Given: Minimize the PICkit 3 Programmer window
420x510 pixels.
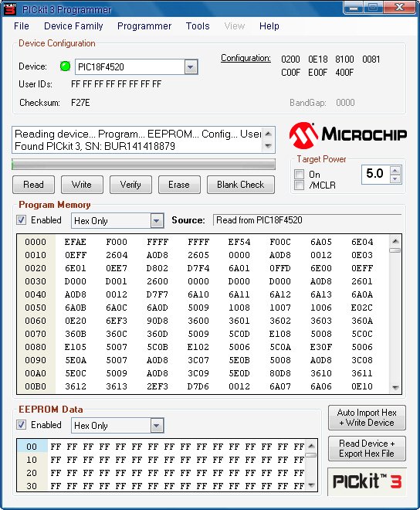Looking at the screenshot, I should pyautogui.click(x=354, y=8).
